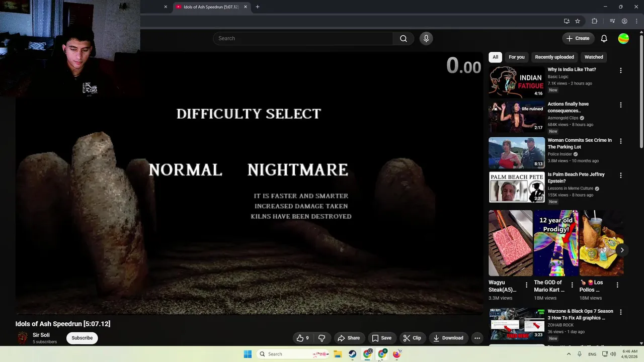Image resolution: width=644 pixels, height=362 pixels.
Task: Show hidden system tray icons chevron
Action: coord(569,354)
